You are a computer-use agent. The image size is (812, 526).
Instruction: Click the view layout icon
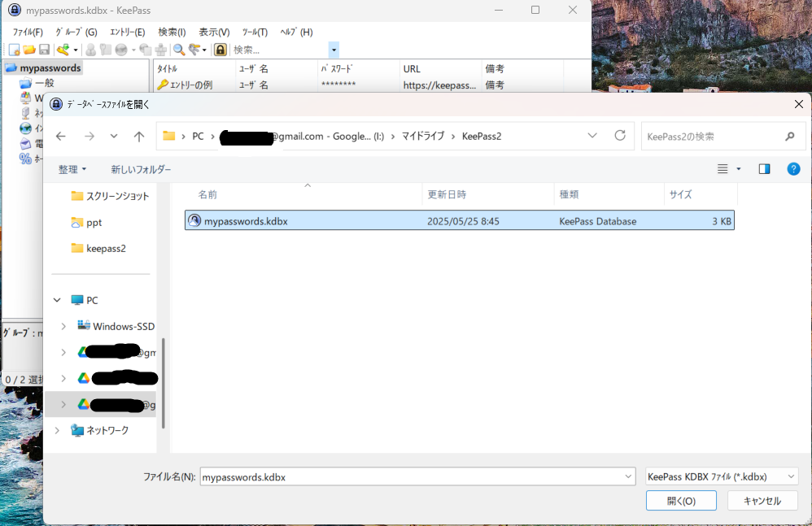click(x=723, y=169)
